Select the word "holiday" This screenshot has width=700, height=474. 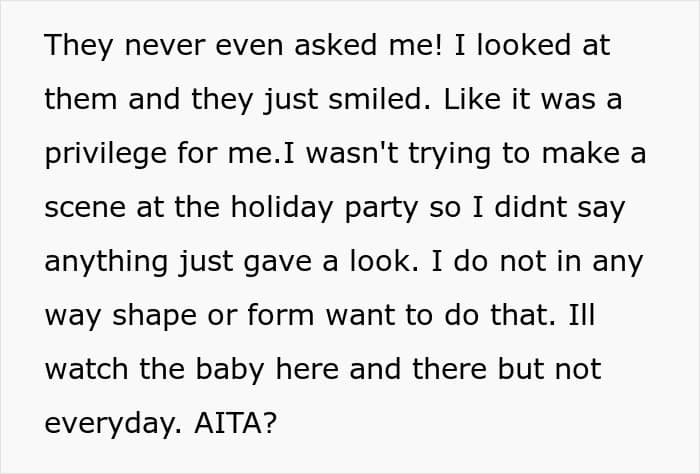[x=303, y=208]
